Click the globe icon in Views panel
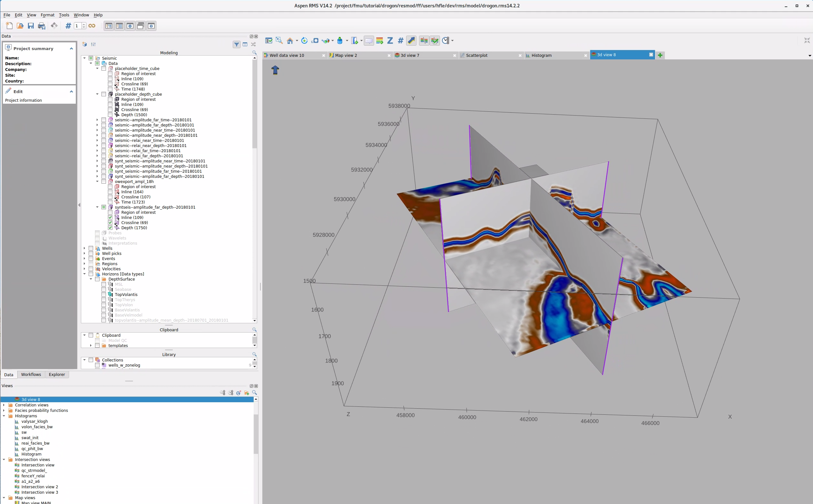Viewport: 813px width, 504px height. (239, 393)
